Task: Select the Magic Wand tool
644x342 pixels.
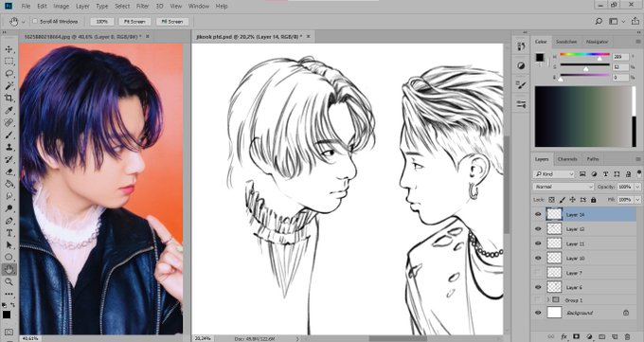Action: click(x=9, y=86)
